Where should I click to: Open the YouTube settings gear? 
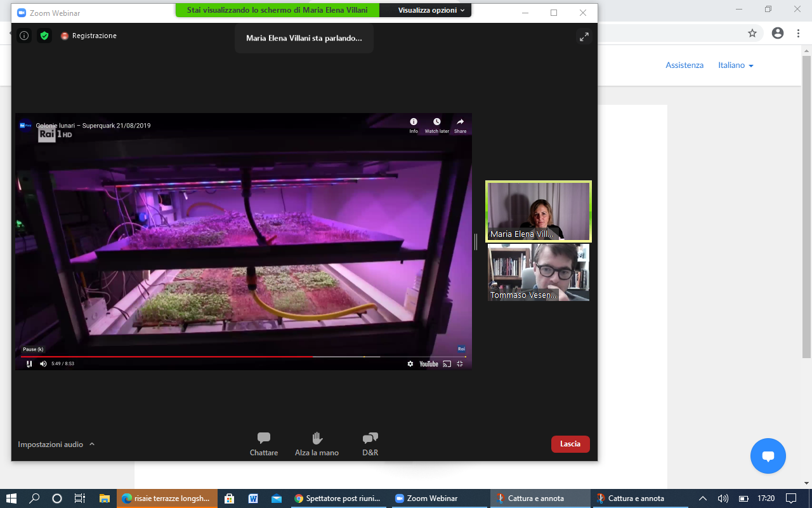[x=410, y=364]
